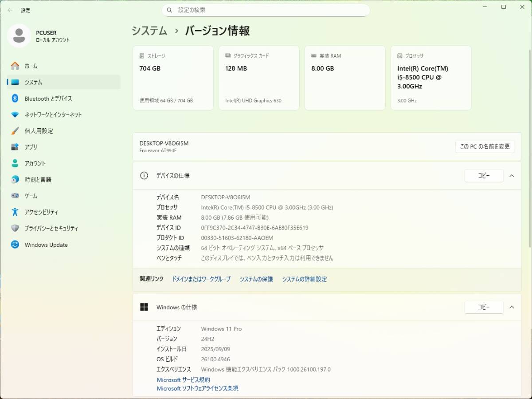Viewport: 532px width, 399px height.
Task: Copy device specs with the コピー button
Action: click(484, 176)
